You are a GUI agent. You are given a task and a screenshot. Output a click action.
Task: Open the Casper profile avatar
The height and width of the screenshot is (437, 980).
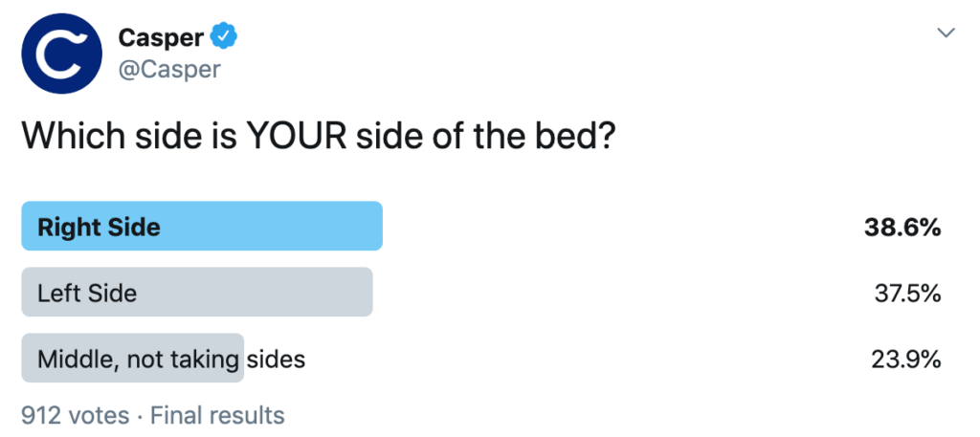[x=61, y=54]
